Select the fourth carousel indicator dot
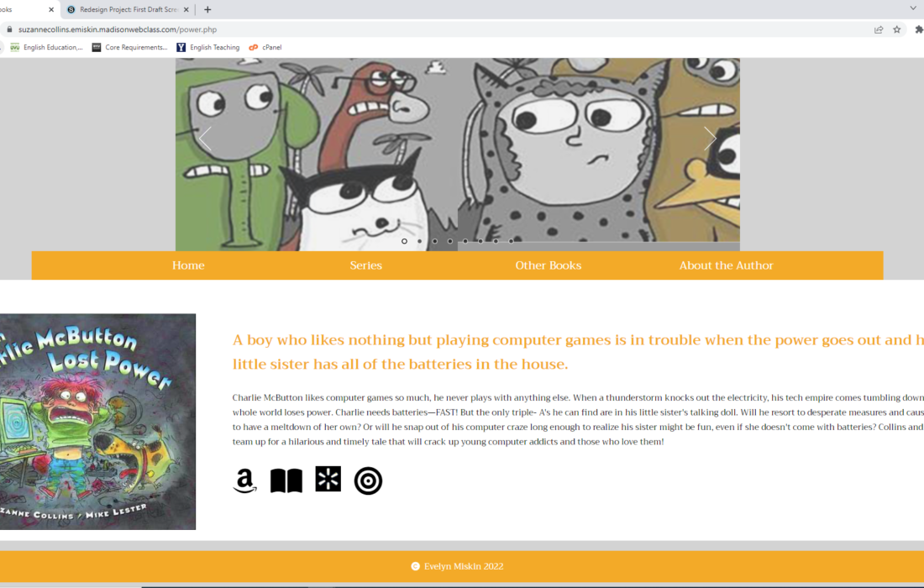The image size is (924, 588). coord(450,241)
